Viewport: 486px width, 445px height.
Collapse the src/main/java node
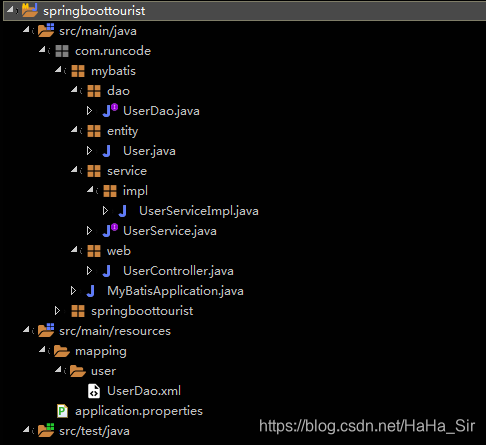[x=26, y=30]
